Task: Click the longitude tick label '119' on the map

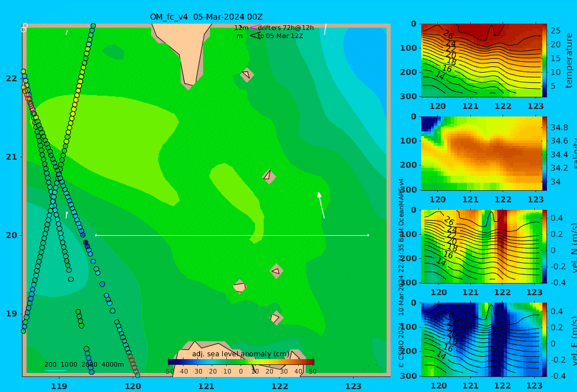Action: (x=59, y=386)
